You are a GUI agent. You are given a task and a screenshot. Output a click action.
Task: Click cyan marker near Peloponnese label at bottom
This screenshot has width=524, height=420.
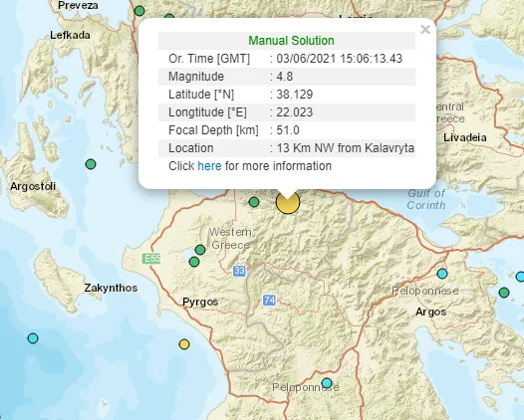coord(327,382)
